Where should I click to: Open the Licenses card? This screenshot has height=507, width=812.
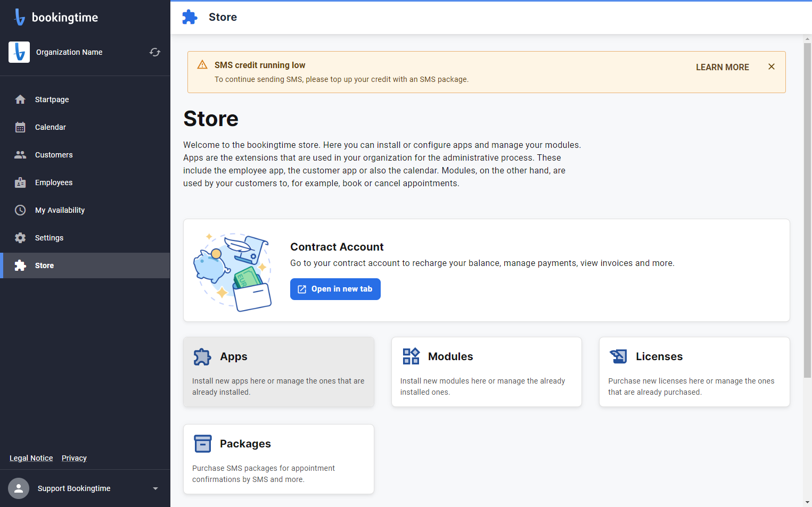pyautogui.click(x=694, y=372)
